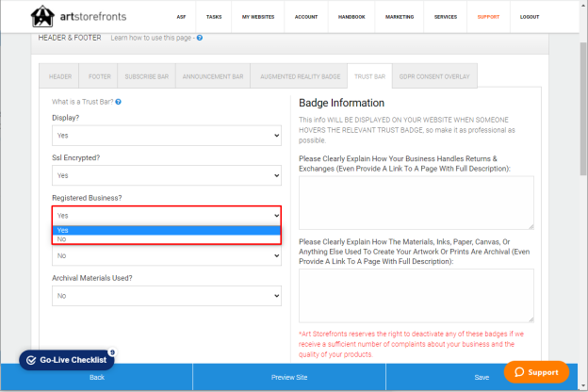Collapse the Registered Business? dropdown

(x=167, y=216)
